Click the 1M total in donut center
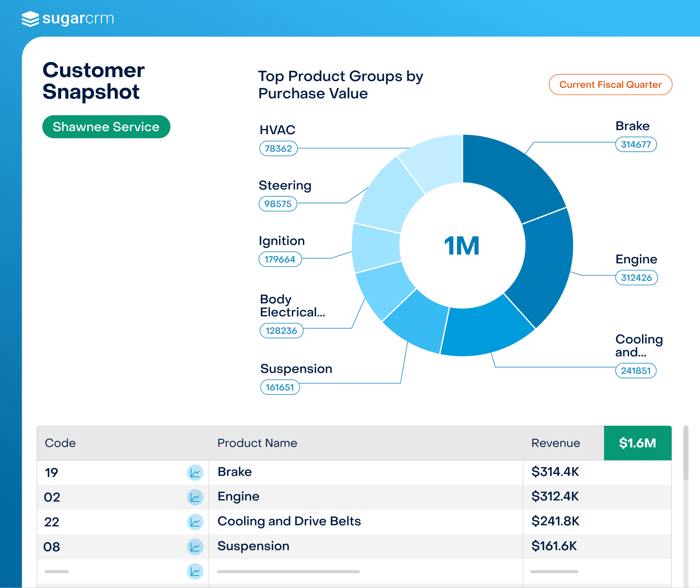Viewport: 700px width, 588px height. coord(462,246)
